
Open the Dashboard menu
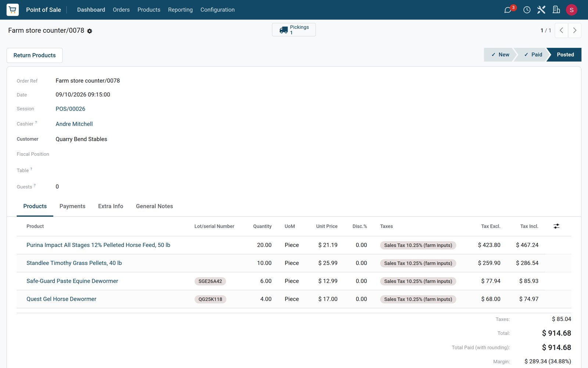91,10
